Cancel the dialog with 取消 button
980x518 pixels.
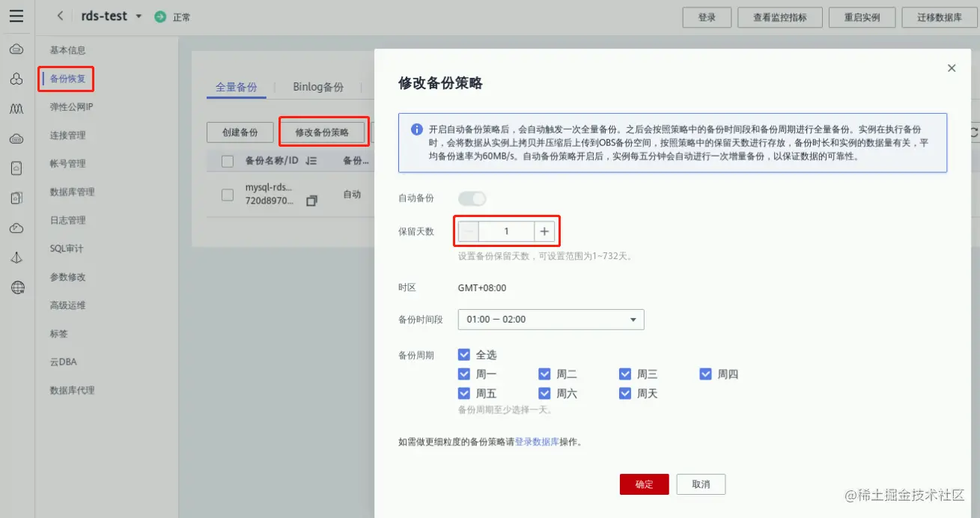701,484
